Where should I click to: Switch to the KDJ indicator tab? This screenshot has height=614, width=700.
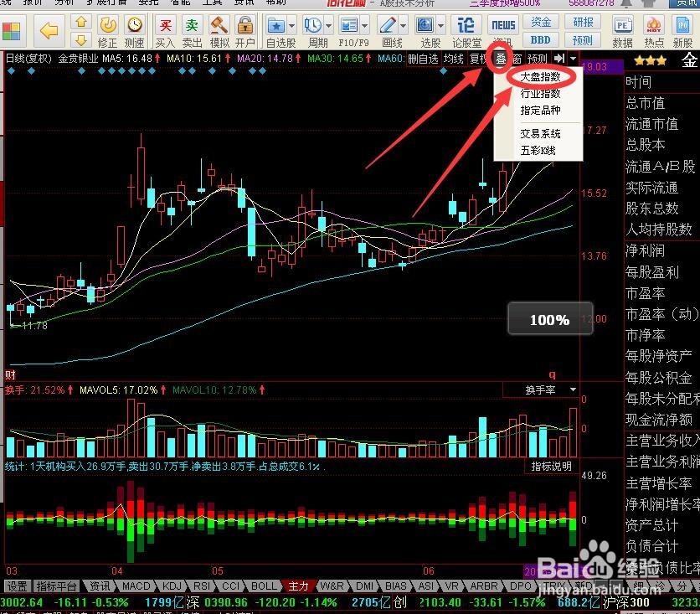pyautogui.click(x=172, y=586)
